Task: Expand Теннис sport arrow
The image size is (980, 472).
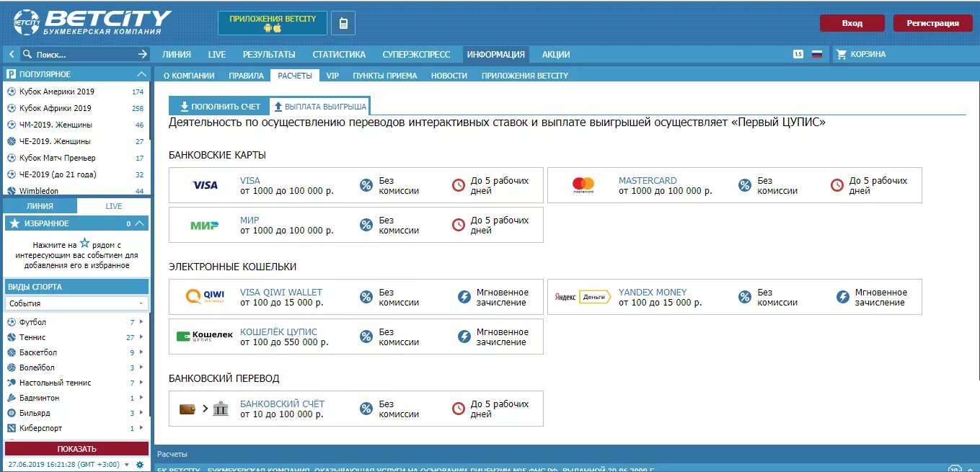Action: [141, 337]
